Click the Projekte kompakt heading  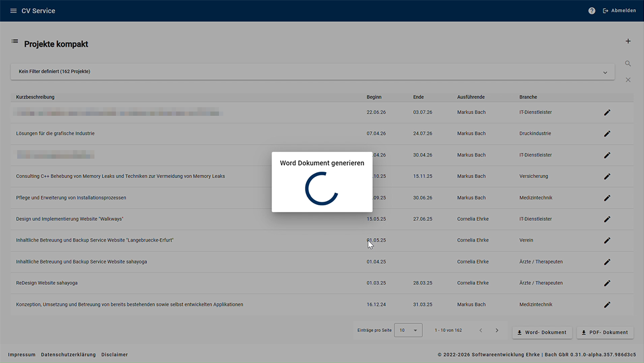56,45
